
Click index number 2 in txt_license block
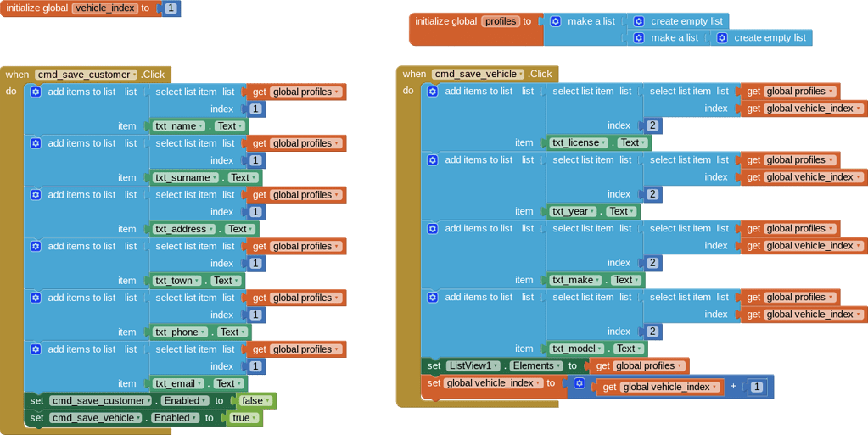652,125
